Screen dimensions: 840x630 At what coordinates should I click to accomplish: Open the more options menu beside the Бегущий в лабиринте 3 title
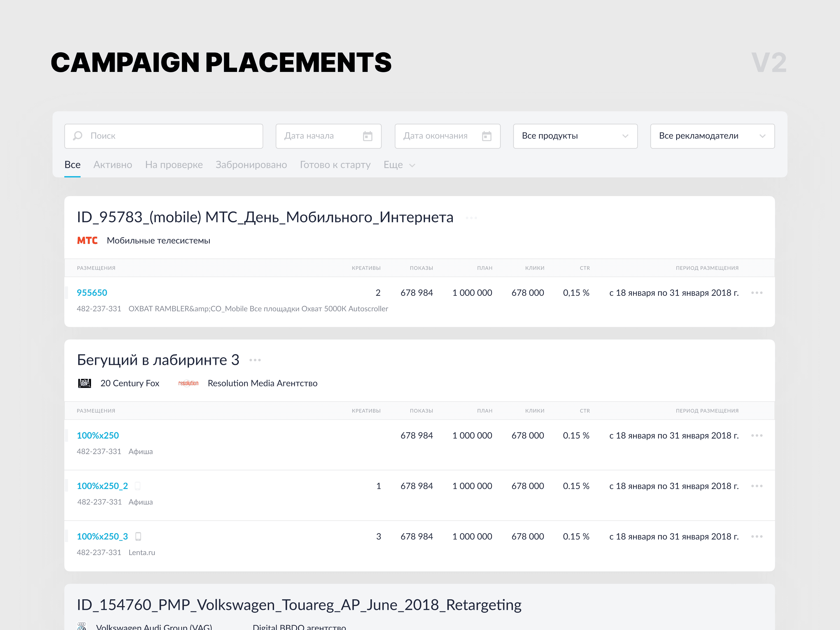coord(255,360)
